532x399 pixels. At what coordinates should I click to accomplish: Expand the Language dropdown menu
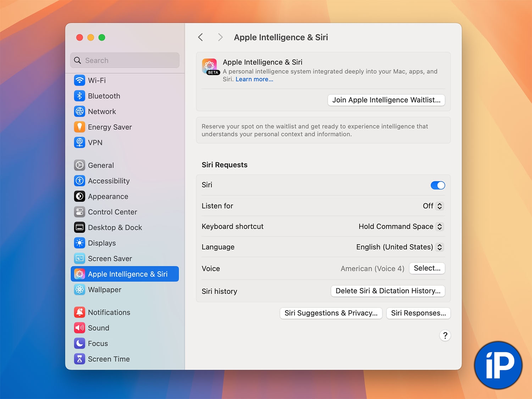(400, 247)
